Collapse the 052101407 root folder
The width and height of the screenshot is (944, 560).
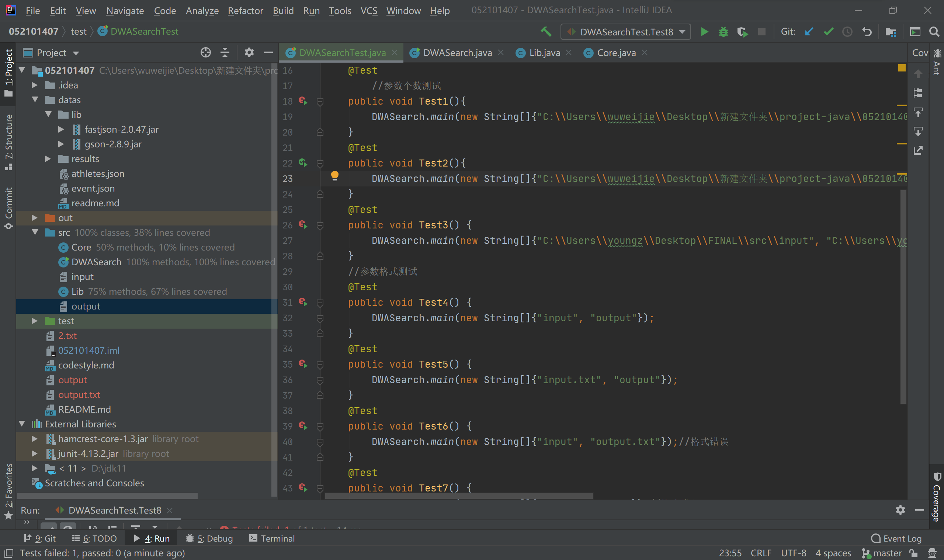point(22,70)
